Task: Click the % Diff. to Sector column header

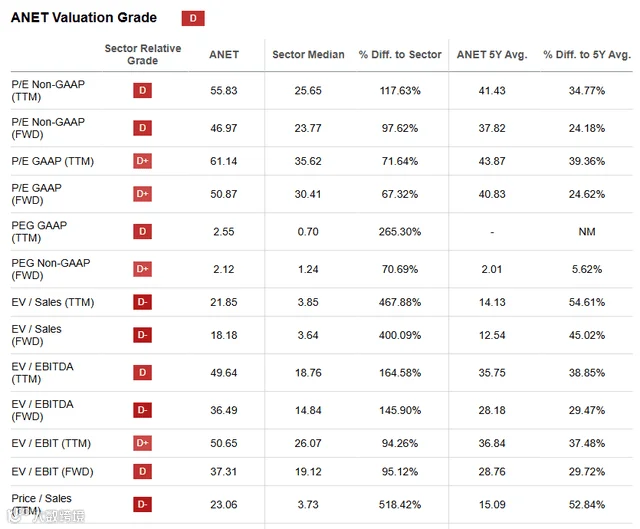Action: 400,55
